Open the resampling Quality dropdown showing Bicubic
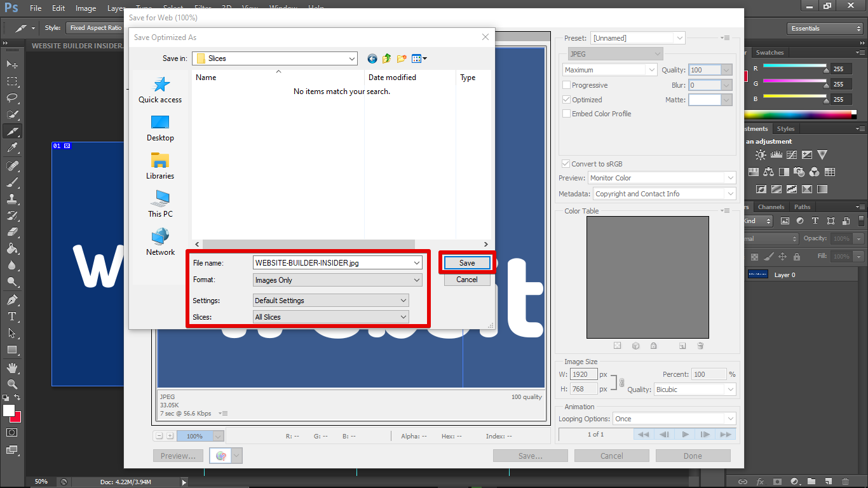This screenshot has width=868, height=488. 695,390
